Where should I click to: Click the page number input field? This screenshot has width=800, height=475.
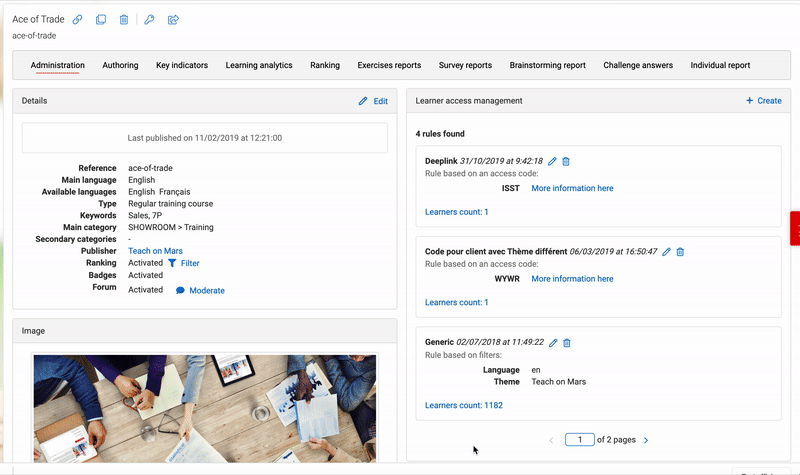coord(580,439)
